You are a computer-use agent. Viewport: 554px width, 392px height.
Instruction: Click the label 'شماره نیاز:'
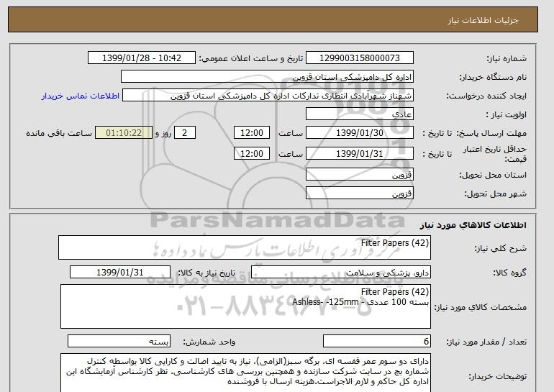507,58
